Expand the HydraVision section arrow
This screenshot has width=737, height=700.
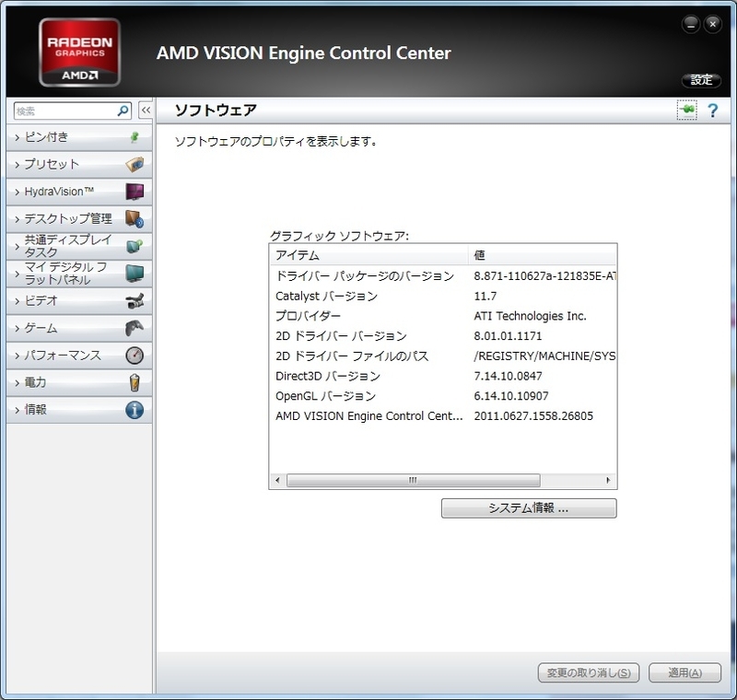tap(17, 192)
